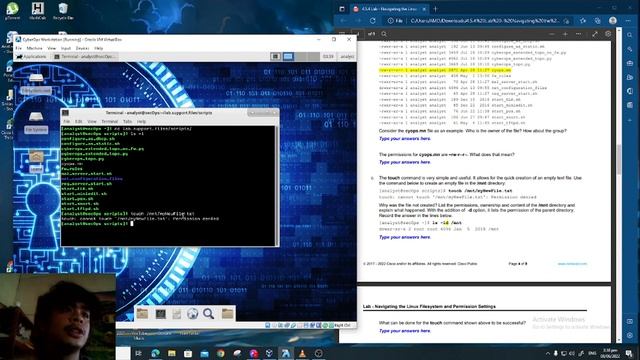The height and width of the screenshot is (360, 640).
Task: Open View menu in VirtualBox menu bar
Action: [51, 48]
